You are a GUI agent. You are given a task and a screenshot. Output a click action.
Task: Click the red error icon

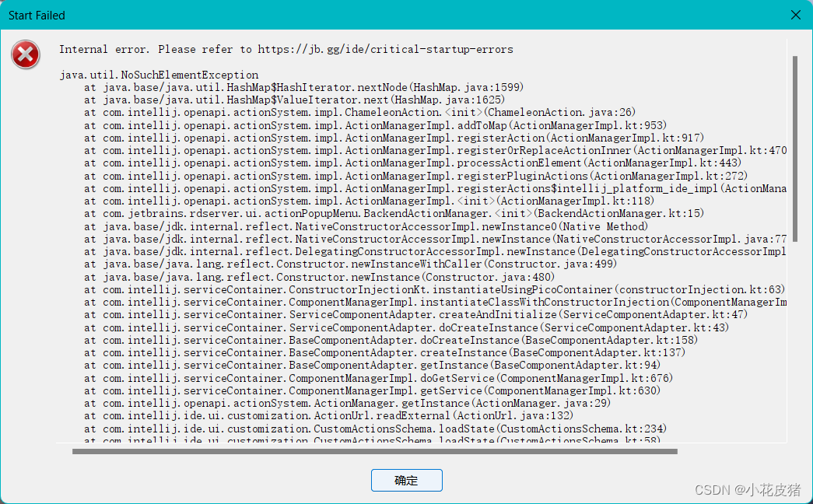[x=26, y=54]
